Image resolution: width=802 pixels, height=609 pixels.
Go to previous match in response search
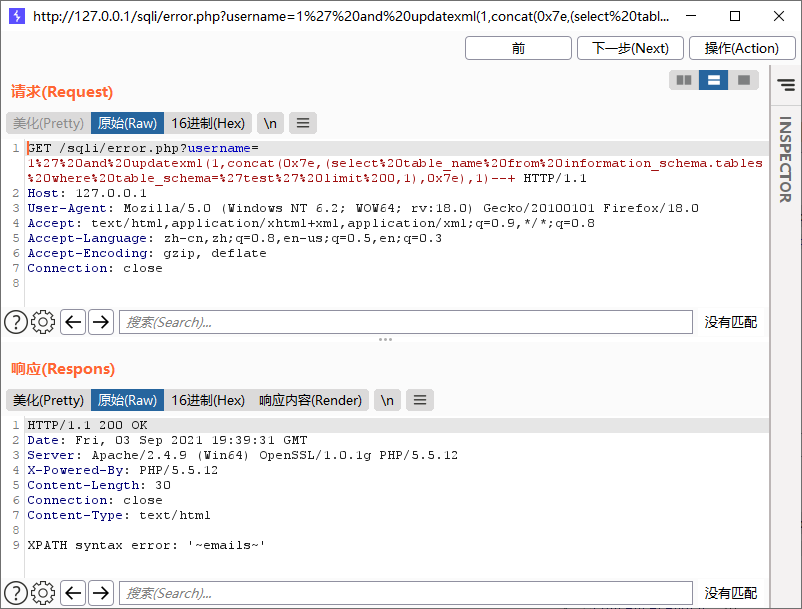tap(73, 593)
